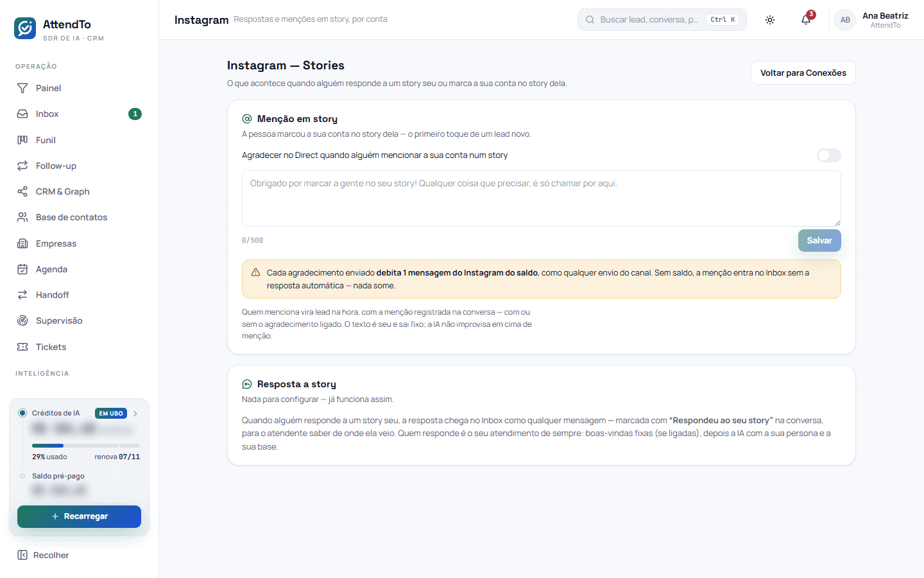Focus the thank-you message text area
This screenshot has width=924, height=578.
coord(541,198)
